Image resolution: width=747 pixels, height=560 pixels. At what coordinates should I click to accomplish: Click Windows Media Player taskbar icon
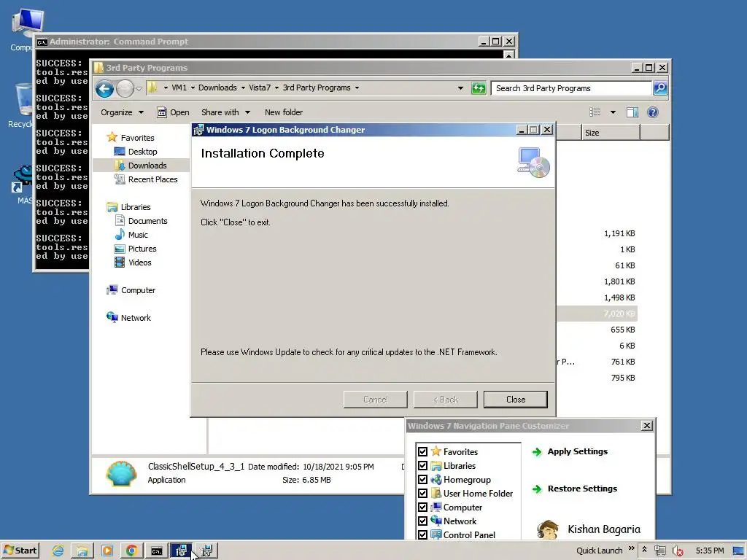click(107, 551)
